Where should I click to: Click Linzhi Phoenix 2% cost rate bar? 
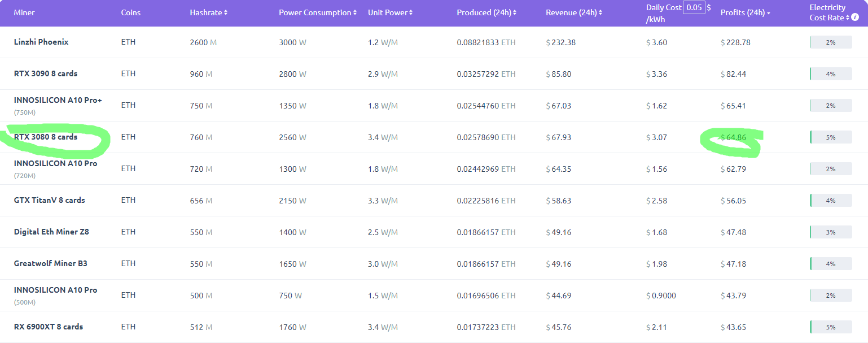click(x=830, y=42)
